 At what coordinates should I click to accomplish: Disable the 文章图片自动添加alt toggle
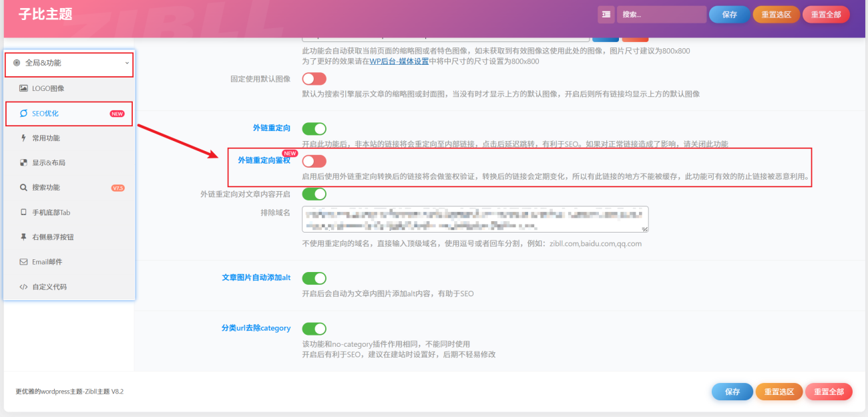[314, 278]
